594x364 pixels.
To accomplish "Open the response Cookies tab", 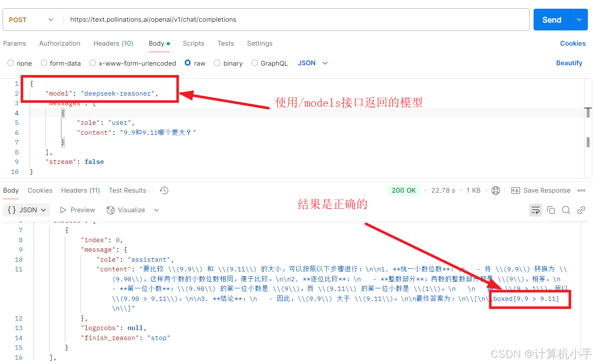I will point(40,190).
